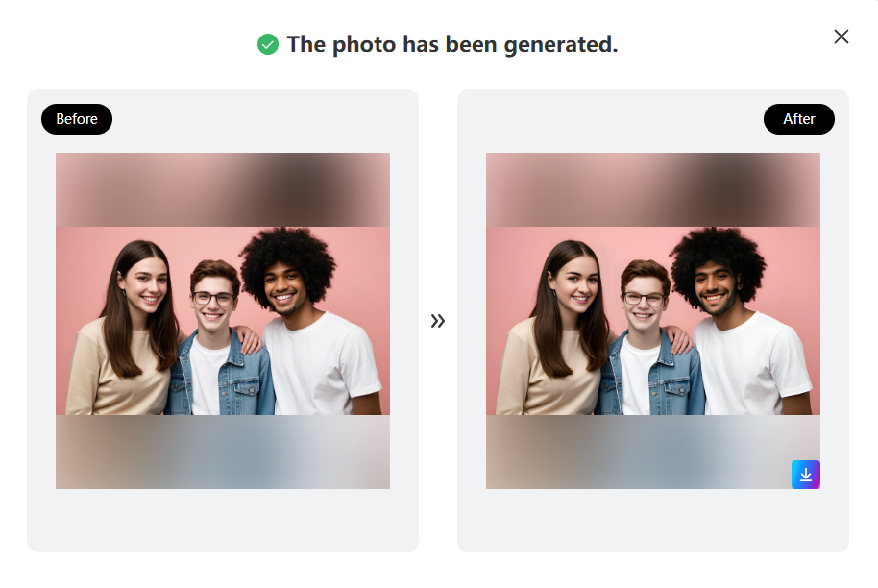Viewport: 878px width, 588px height.
Task: Click the glasses-wearing person in Before photo
Action: 215,336
